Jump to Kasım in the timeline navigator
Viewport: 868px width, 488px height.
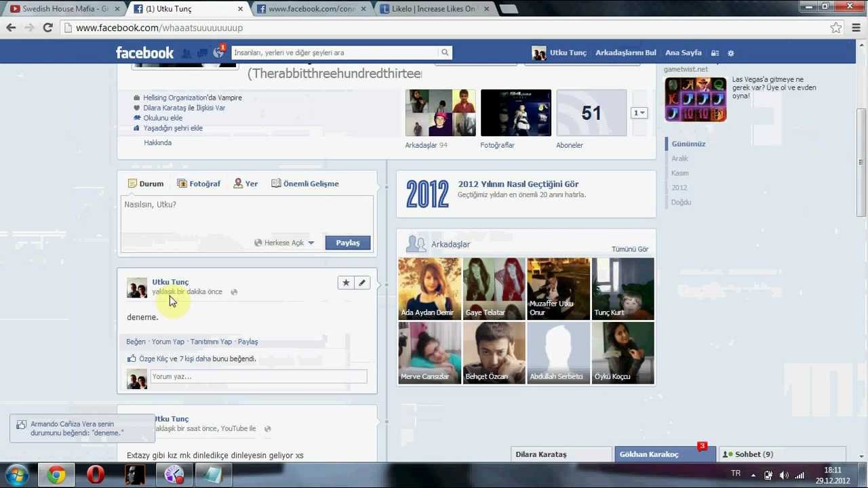pyautogui.click(x=679, y=173)
